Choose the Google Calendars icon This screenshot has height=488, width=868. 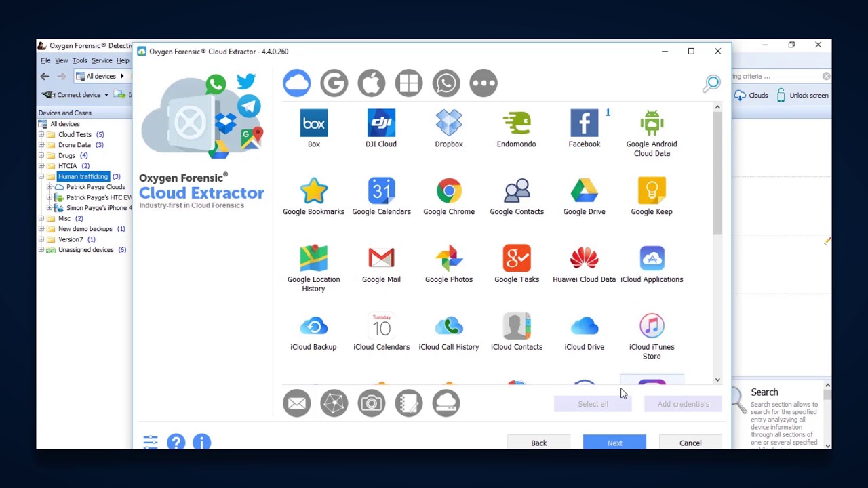(381, 191)
